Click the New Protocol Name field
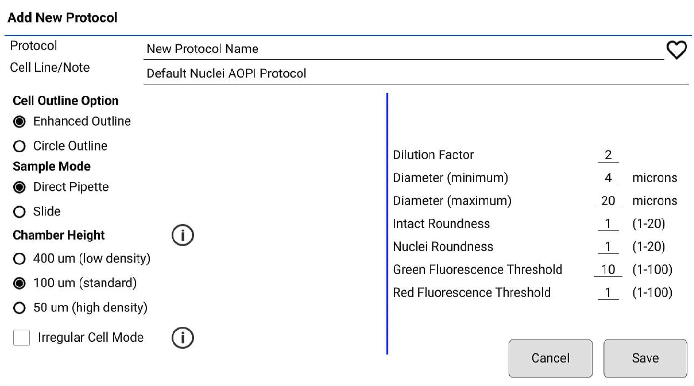The image size is (694, 386). 404,49
